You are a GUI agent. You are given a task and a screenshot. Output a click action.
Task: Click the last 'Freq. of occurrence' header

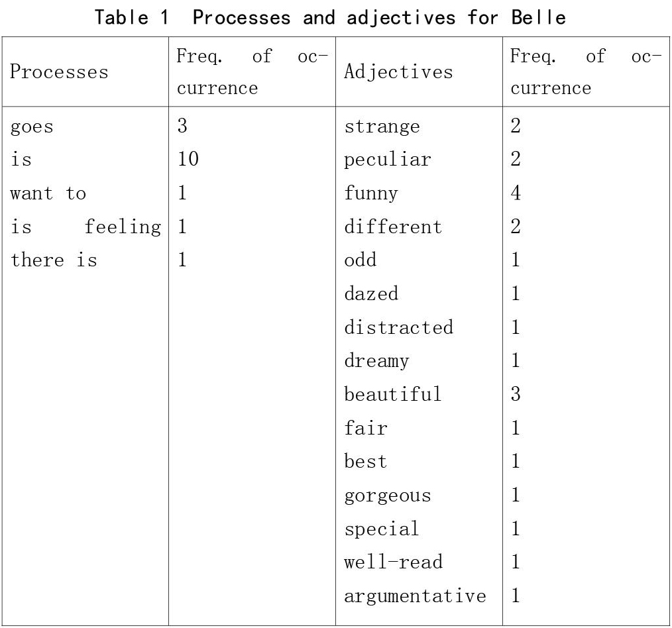[586, 72]
